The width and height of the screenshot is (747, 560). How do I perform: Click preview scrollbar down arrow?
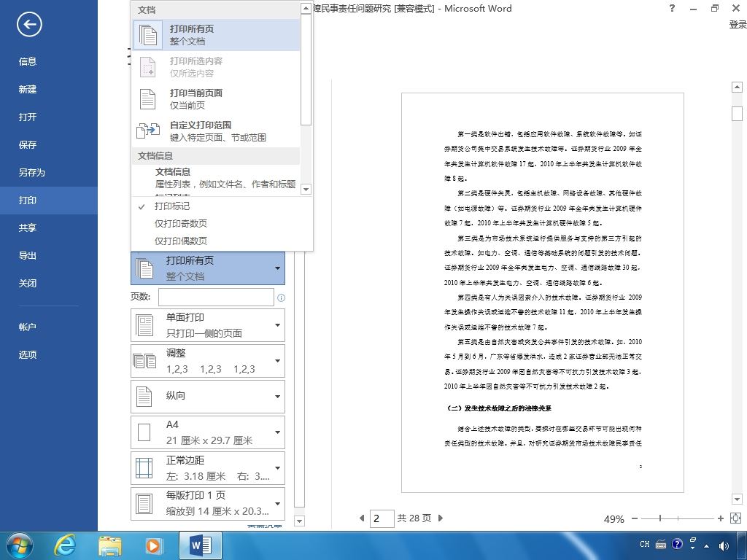click(737, 499)
